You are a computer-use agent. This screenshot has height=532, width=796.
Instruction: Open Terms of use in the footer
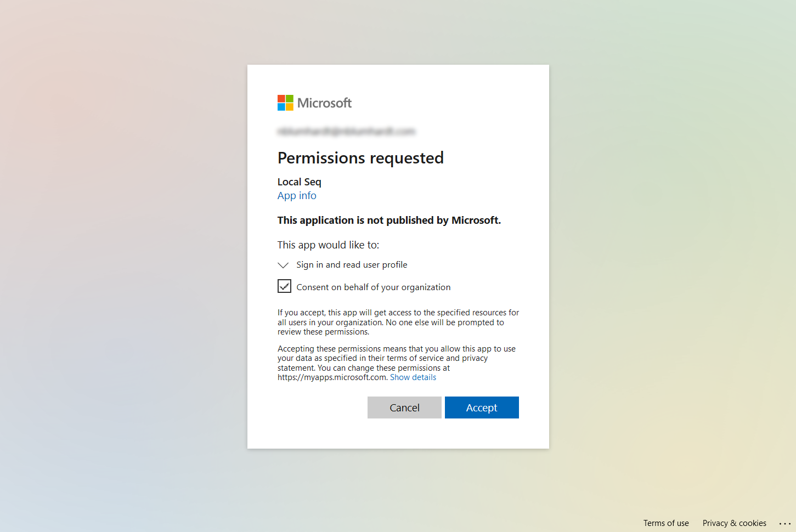(666, 523)
